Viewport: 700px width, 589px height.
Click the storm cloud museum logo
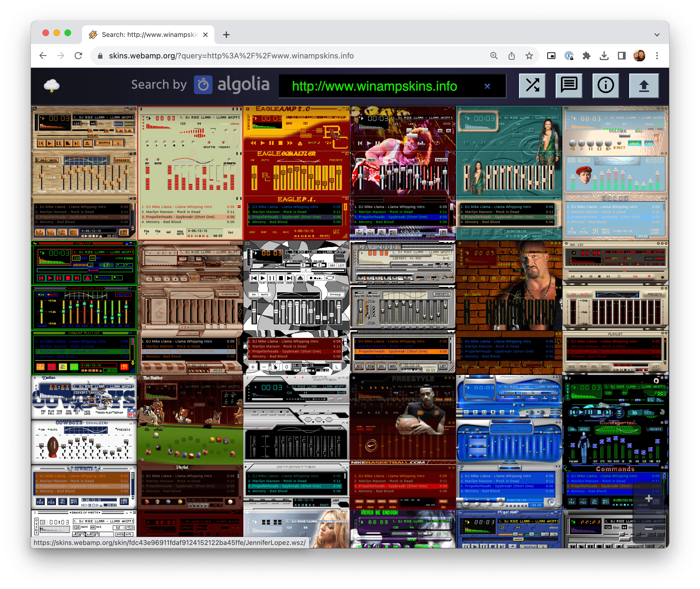[x=52, y=85]
